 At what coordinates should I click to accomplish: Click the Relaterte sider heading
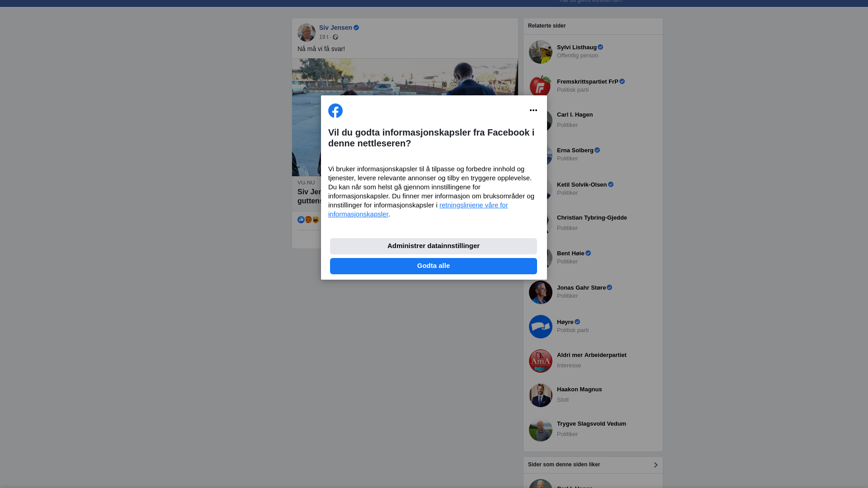[547, 26]
